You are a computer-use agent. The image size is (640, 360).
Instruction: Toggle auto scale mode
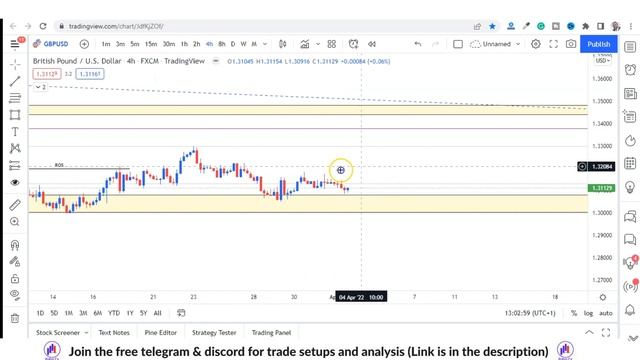click(606, 313)
